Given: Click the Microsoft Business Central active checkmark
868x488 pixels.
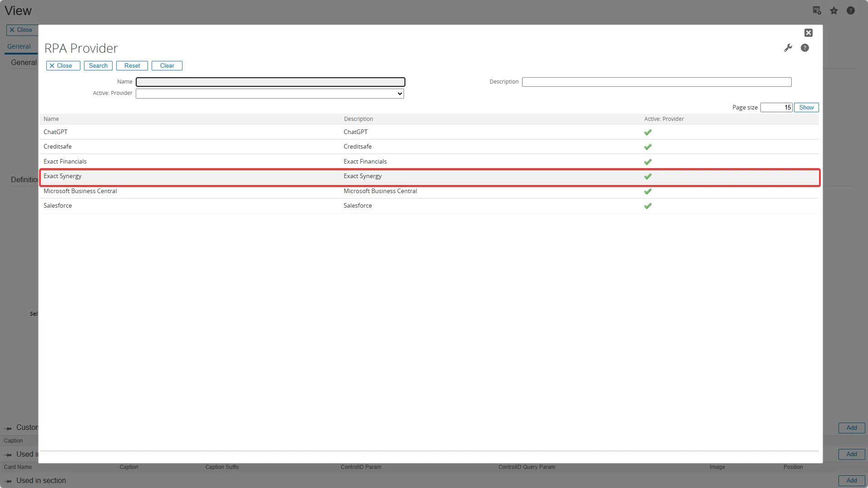Looking at the screenshot, I should point(648,191).
